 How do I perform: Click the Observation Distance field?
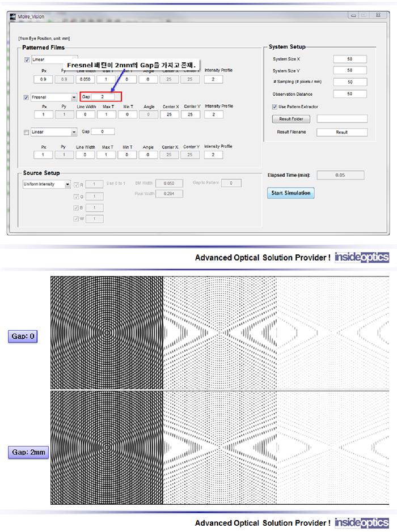[349, 94]
